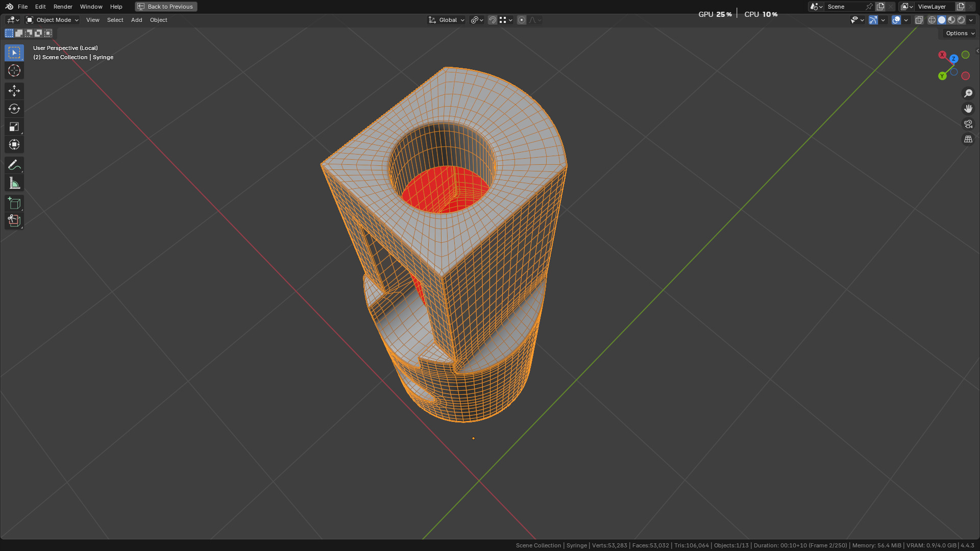Open the Add menu in viewport header
Screen dimensions: 980x551
136,20
